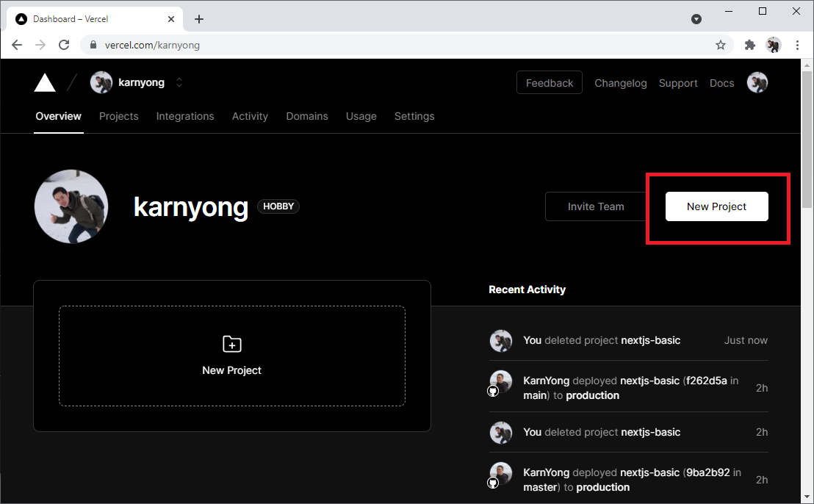Bookmark the page with the star icon
814x504 pixels.
[720, 45]
